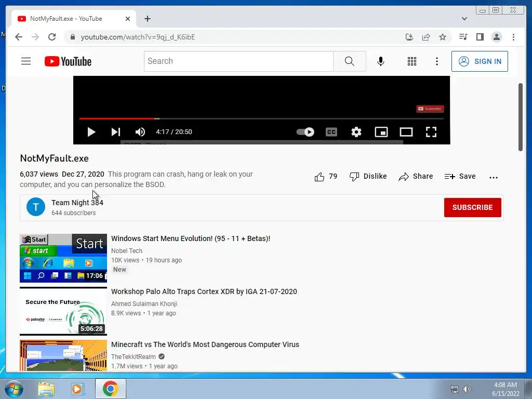Skip to next video
532x399 pixels.
116,132
